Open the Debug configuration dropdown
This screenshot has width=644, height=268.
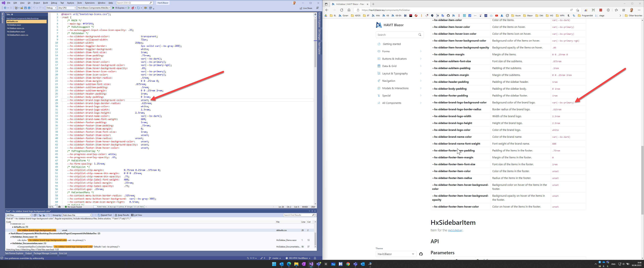click(x=51, y=8)
